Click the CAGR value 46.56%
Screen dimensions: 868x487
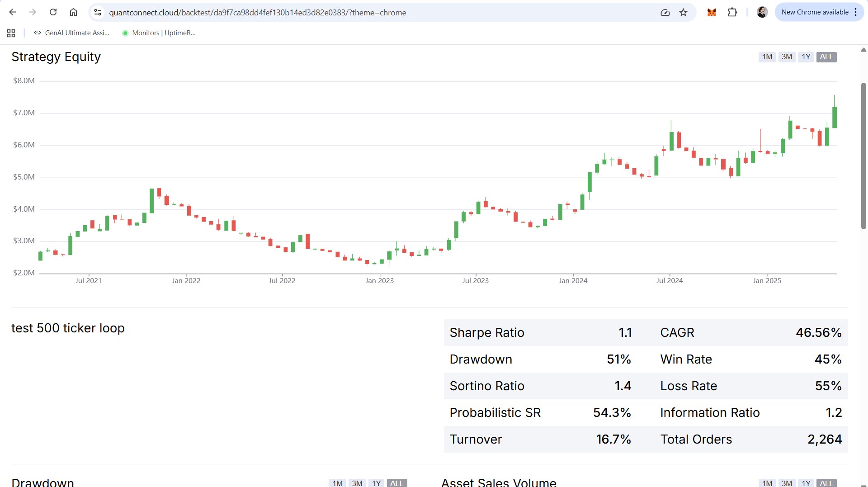pos(819,333)
